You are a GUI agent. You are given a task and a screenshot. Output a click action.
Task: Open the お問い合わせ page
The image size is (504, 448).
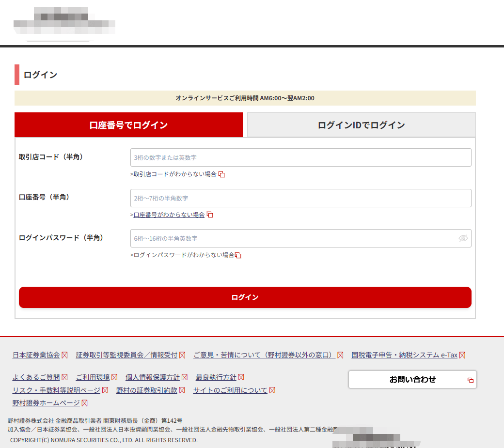[411, 380]
